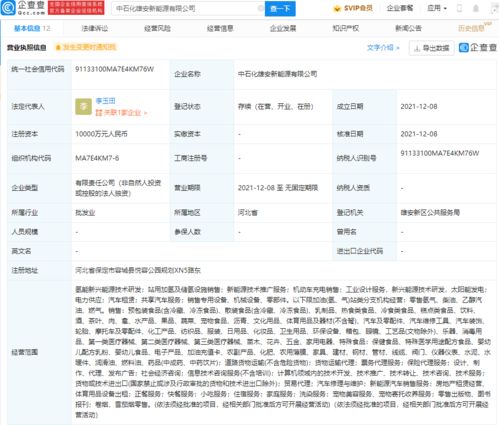Click 发生变更时通知我 alert link
The image size is (499, 425).
[x=86, y=47]
